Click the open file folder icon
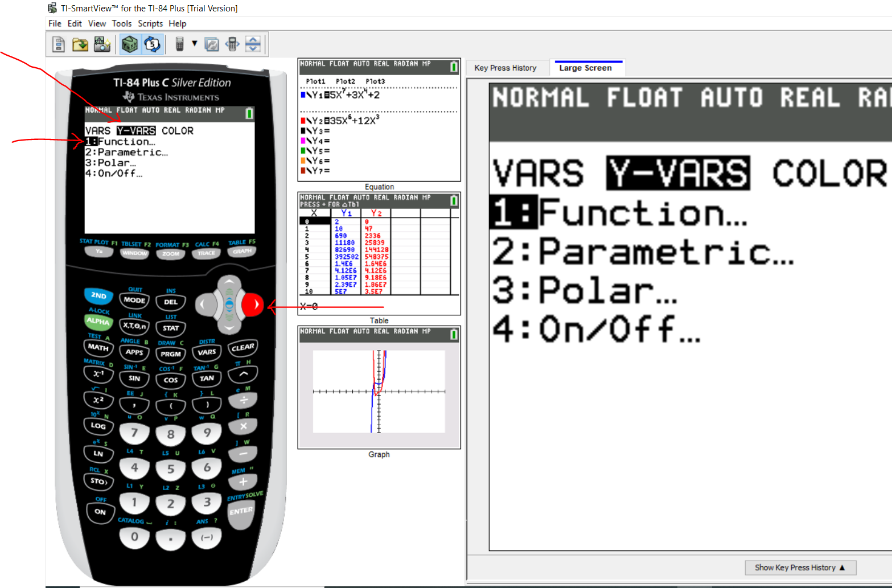The image size is (892, 588). [80, 44]
